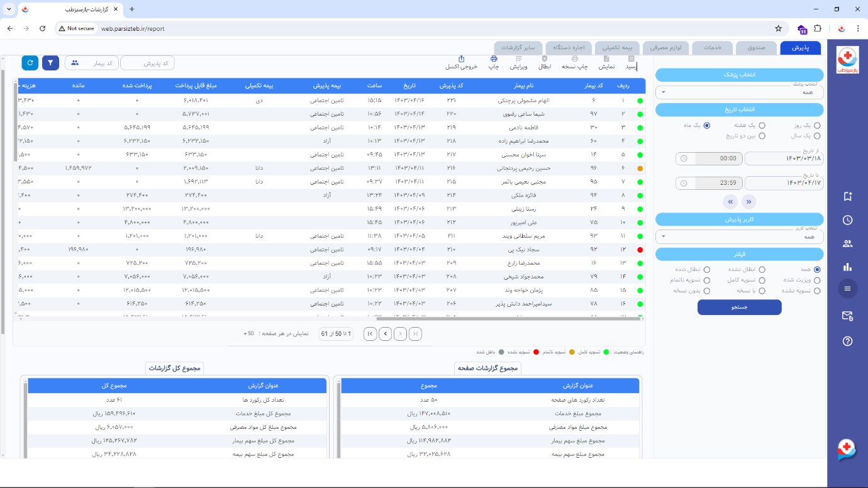Click clock icon beside the 23:59 time field
This screenshot has width=868, height=488.
click(x=684, y=184)
